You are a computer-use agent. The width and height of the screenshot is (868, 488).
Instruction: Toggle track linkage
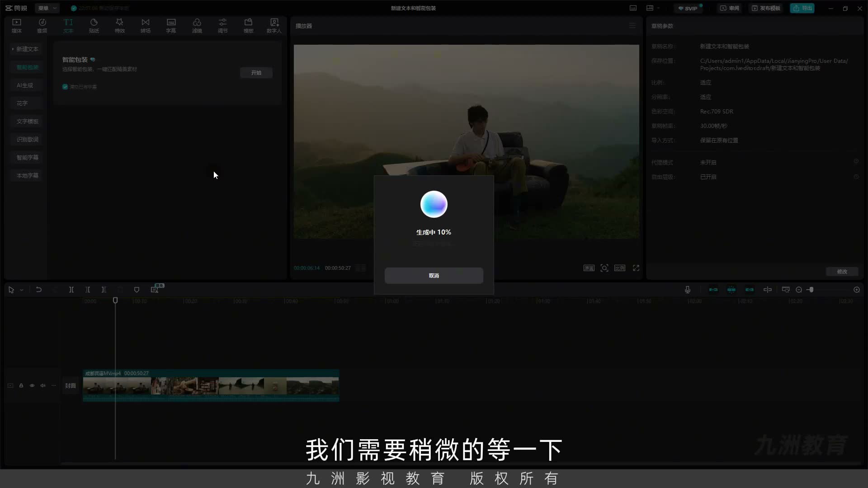pos(750,290)
